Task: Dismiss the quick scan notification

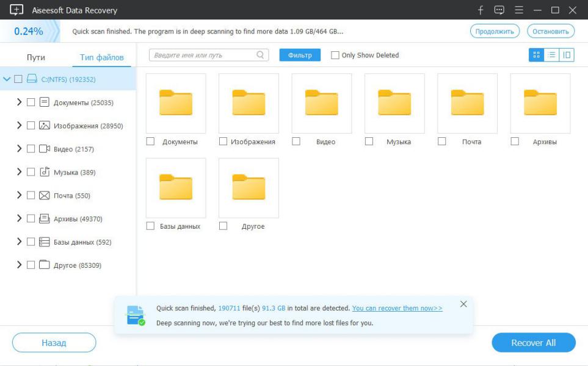Action: (463, 304)
